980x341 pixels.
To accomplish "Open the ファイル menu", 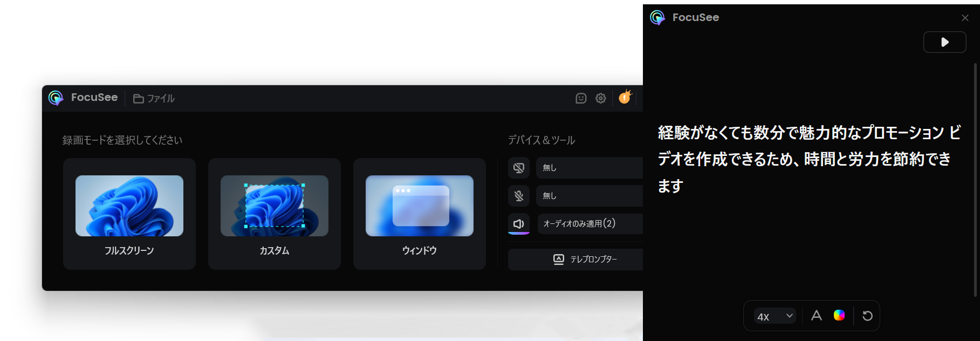I will click(154, 98).
